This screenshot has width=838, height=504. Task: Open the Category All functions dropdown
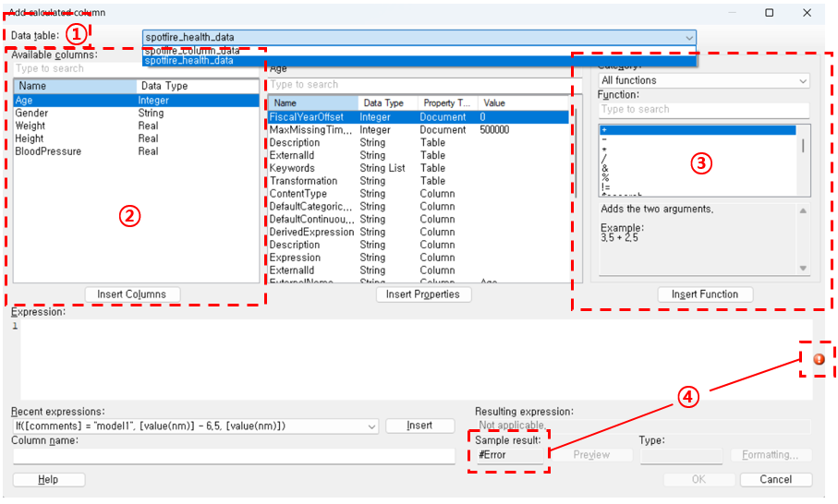click(x=703, y=80)
